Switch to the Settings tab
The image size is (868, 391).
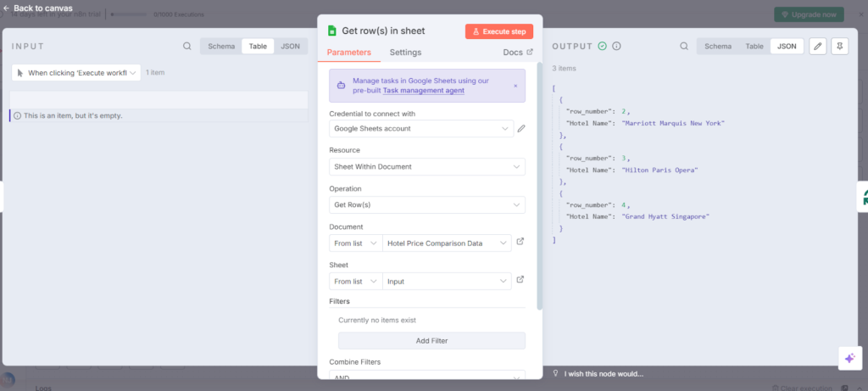click(x=405, y=53)
